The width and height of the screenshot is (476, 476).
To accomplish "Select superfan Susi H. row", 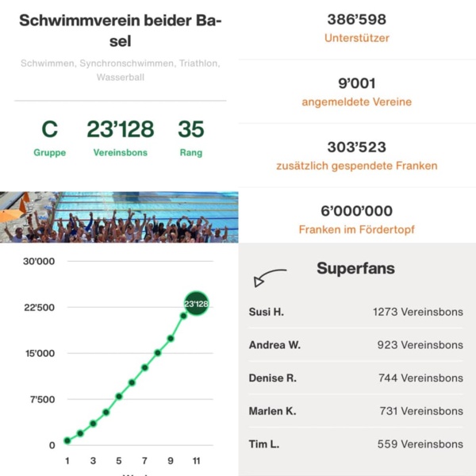I will click(x=356, y=312).
